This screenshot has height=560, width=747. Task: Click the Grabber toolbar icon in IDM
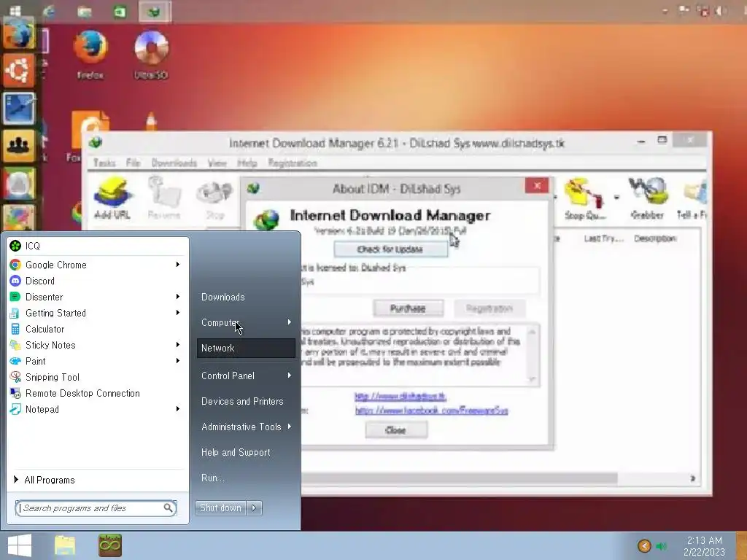648,199
